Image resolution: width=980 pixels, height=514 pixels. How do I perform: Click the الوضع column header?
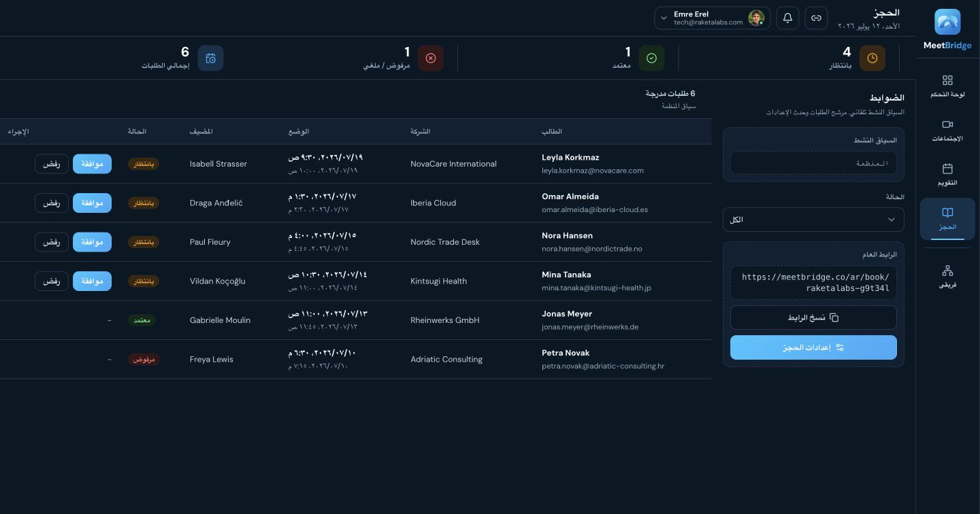tap(299, 131)
